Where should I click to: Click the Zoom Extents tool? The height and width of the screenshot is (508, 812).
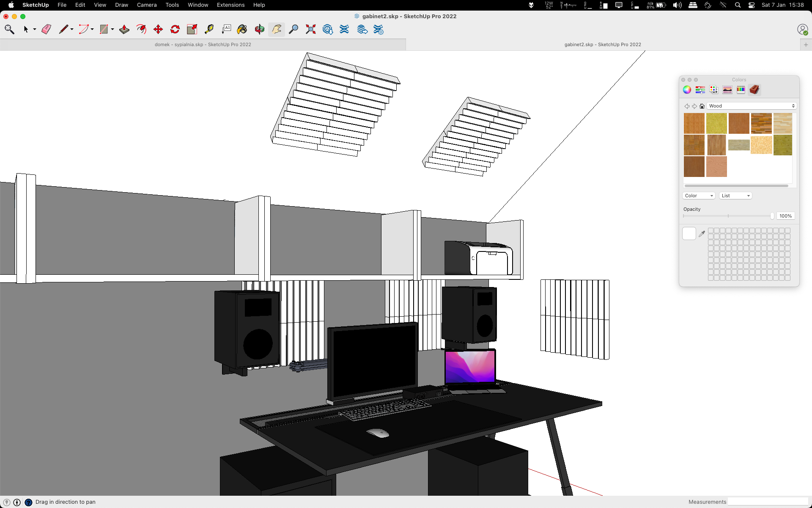pos(311,29)
